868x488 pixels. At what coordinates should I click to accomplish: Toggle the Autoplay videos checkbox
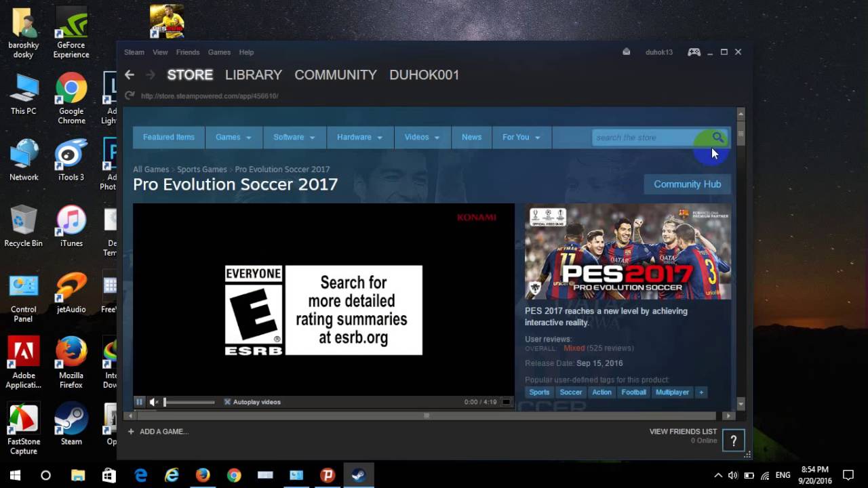(227, 402)
